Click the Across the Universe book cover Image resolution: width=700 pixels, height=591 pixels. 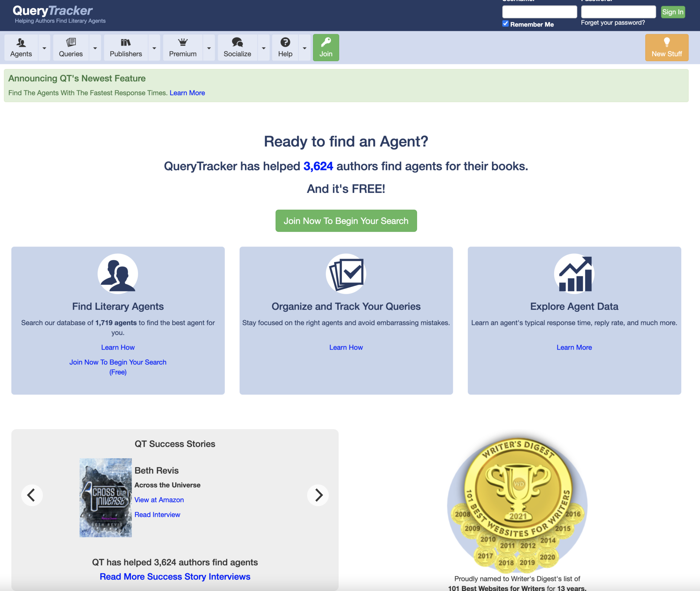[106, 498]
